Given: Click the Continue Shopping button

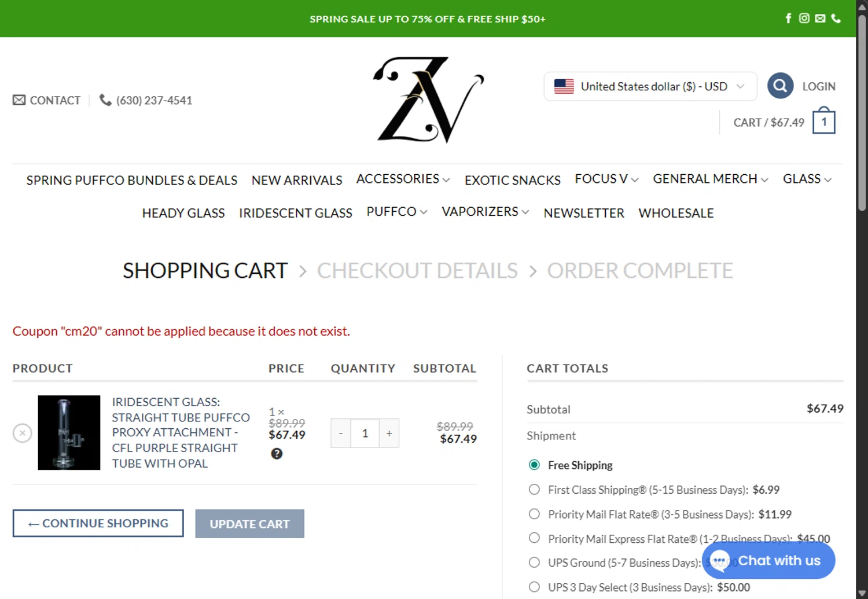Looking at the screenshot, I should click(98, 523).
